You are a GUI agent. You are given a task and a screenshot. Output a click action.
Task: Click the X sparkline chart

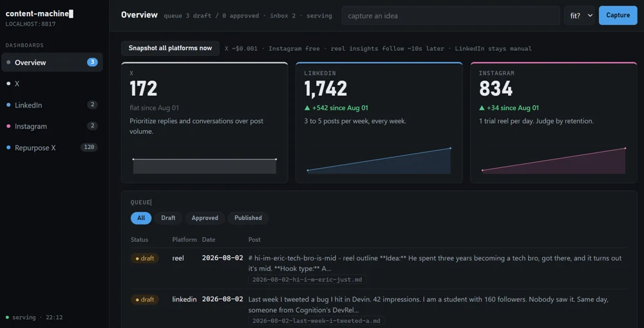click(205, 166)
